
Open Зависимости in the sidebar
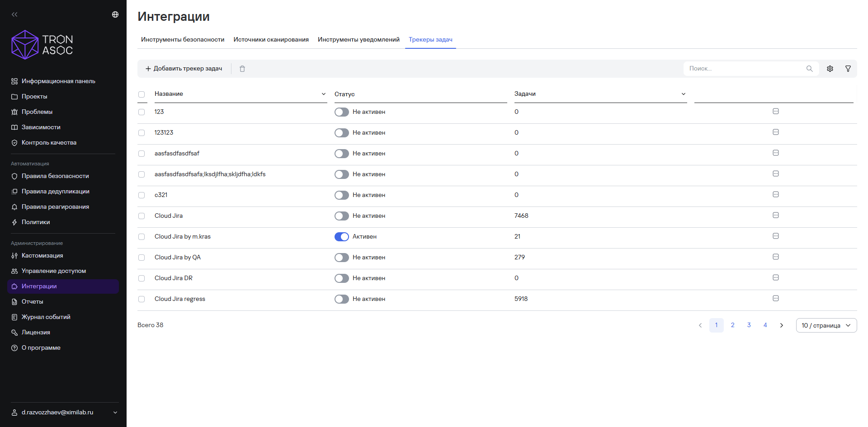click(x=63, y=127)
